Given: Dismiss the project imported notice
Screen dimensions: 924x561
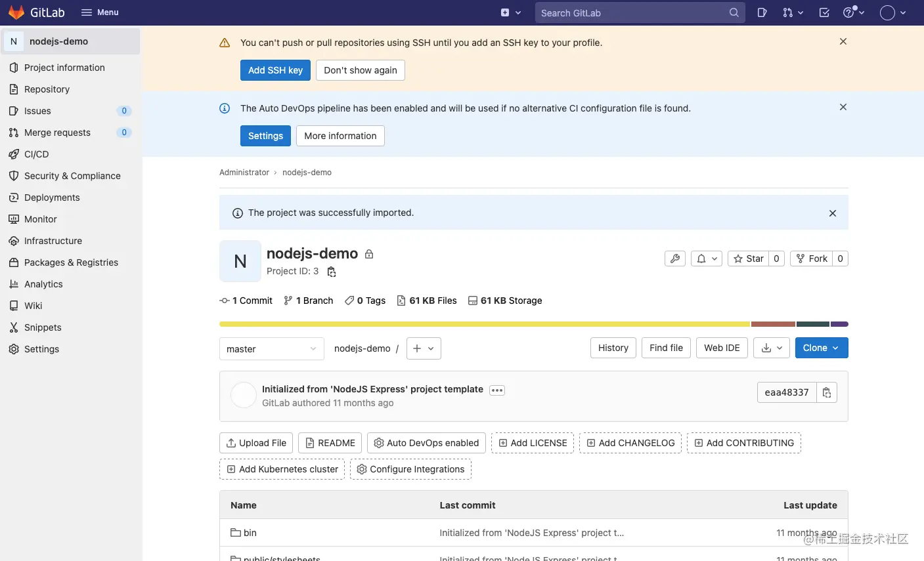Looking at the screenshot, I should (x=833, y=213).
